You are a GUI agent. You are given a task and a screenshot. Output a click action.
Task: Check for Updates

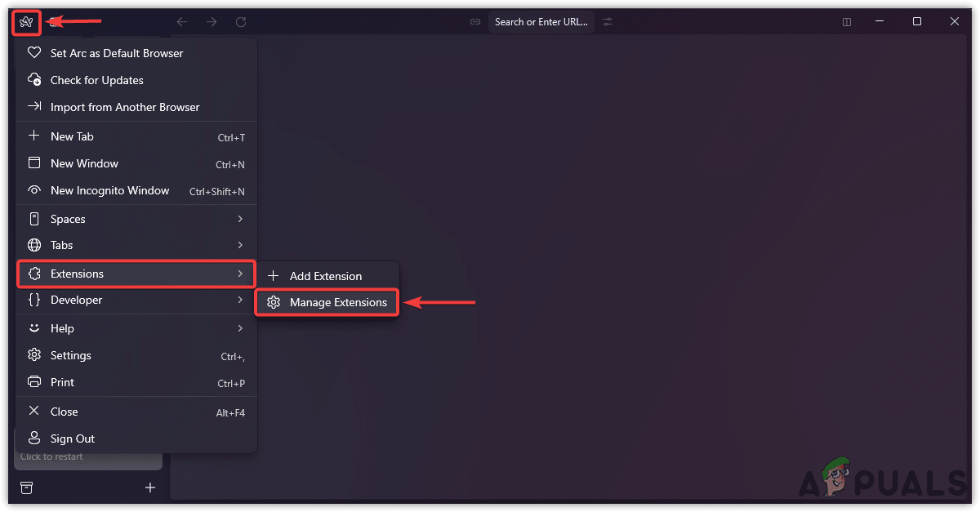point(96,80)
